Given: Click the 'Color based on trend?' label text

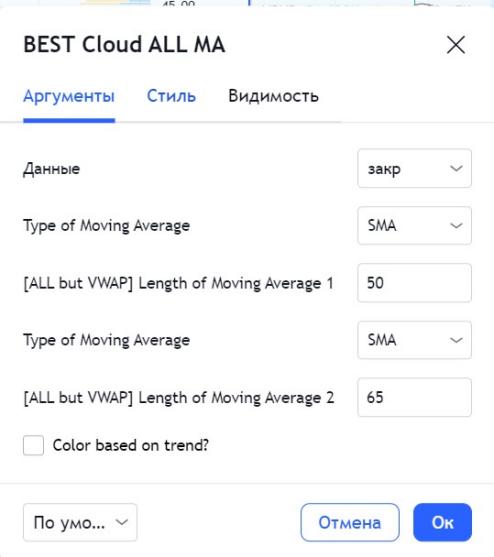Looking at the screenshot, I should pos(131,445).
